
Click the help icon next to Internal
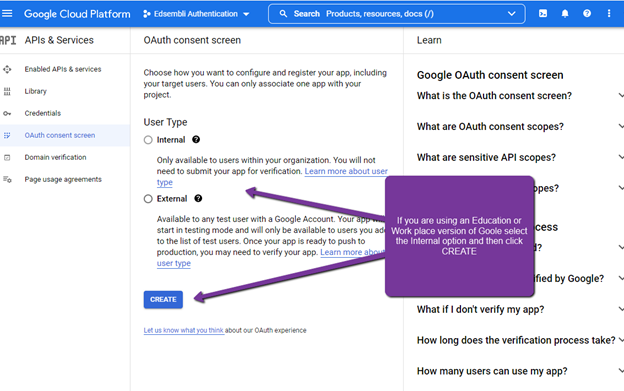pos(196,140)
